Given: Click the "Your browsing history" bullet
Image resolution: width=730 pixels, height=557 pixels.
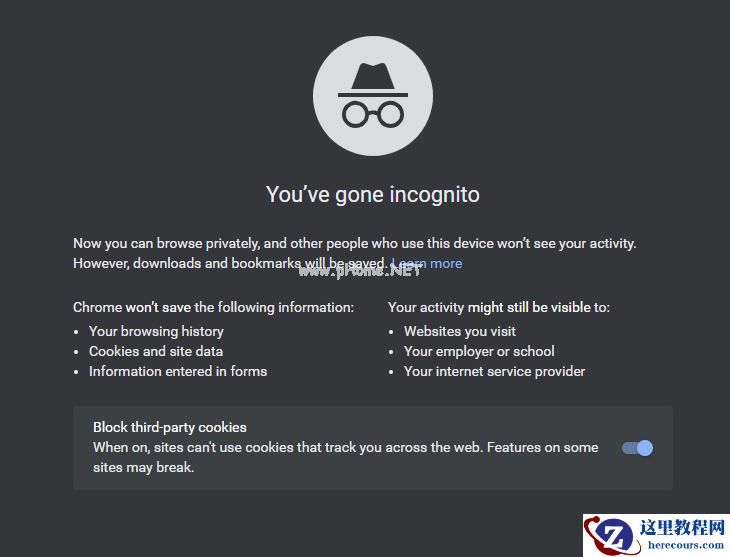Looking at the screenshot, I should (156, 331).
